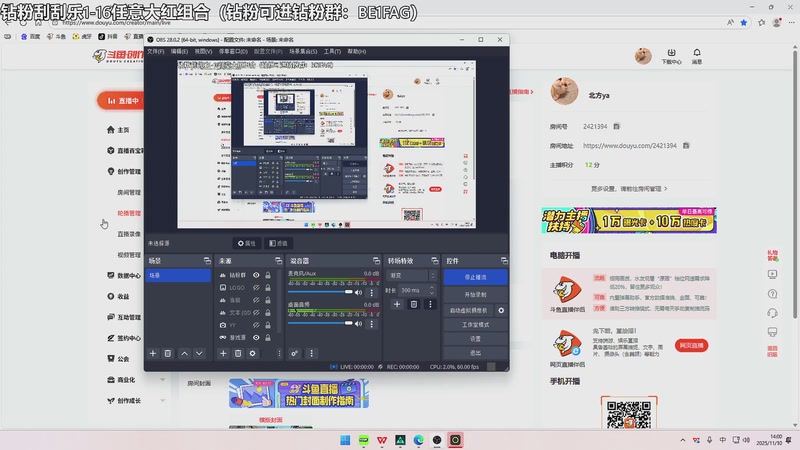Show the hidden YY source
This screenshot has height=450, width=800.
pyautogui.click(x=256, y=324)
